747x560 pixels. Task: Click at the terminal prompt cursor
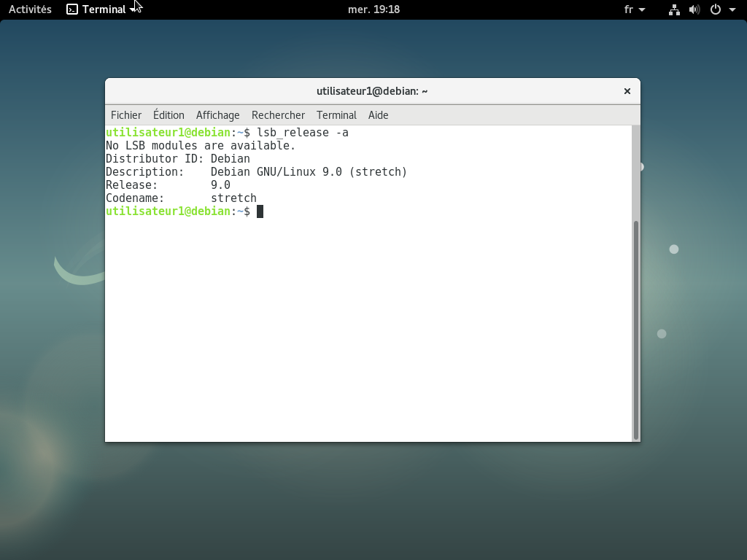tap(260, 211)
